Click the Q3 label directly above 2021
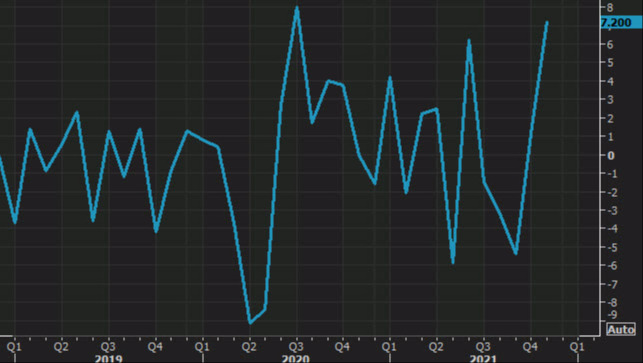The height and width of the screenshot is (363, 643). point(483,347)
